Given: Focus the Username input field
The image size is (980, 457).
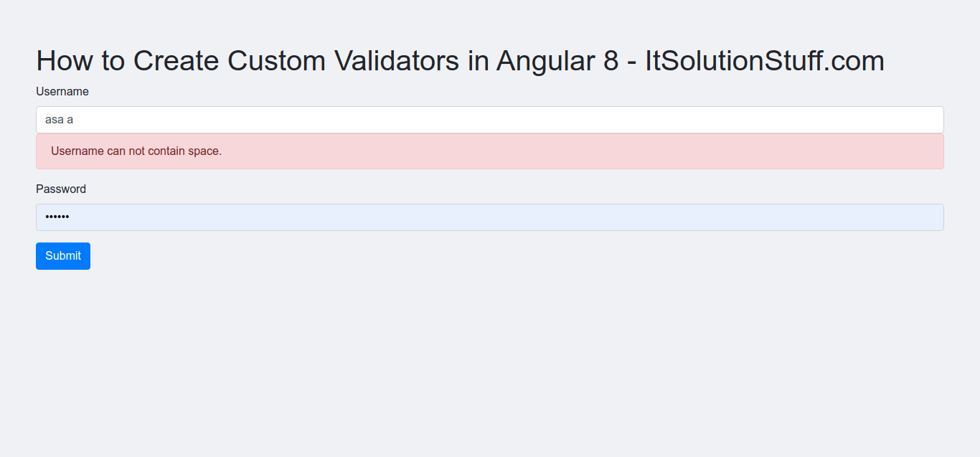Looking at the screenshot, I should pyautogui.click(x=489, y=120).
